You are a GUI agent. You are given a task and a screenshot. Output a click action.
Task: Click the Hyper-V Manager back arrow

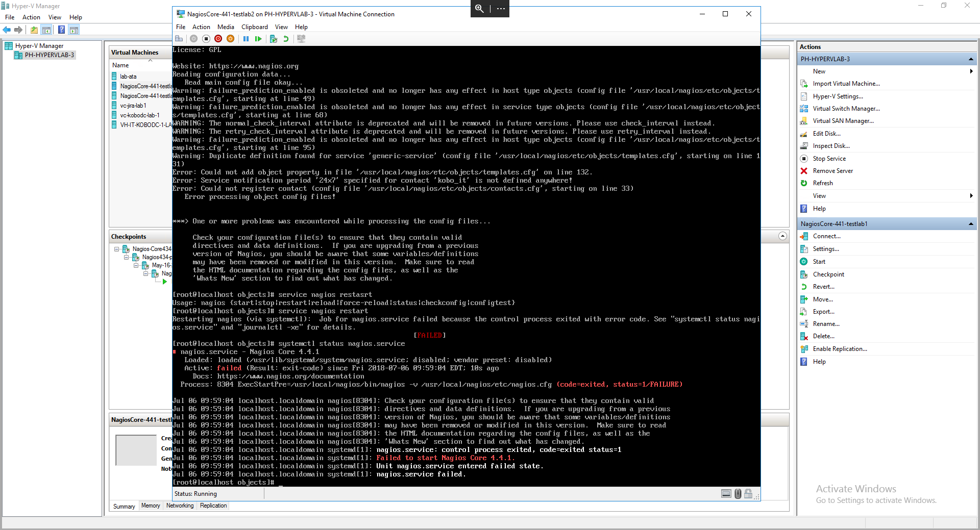click(7, 30)
